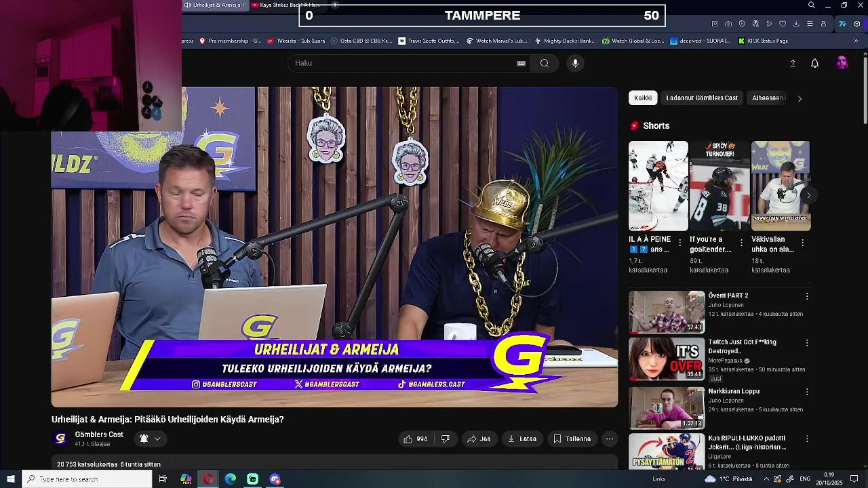Activate voice search microphone
The height and width of the screenshot is (488, 868).
click(x=575, y=63)
